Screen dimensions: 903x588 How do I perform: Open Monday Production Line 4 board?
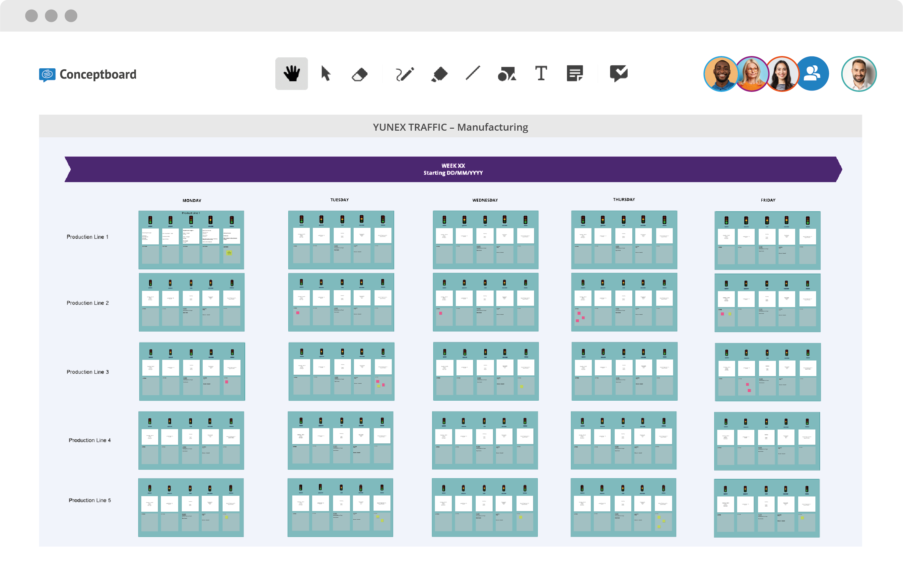click(191, 440)
